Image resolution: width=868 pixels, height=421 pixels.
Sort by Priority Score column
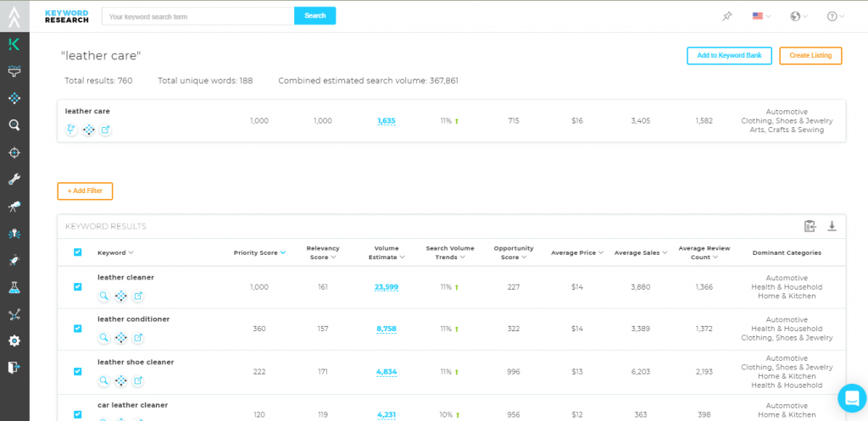click(x=259, y=252)
